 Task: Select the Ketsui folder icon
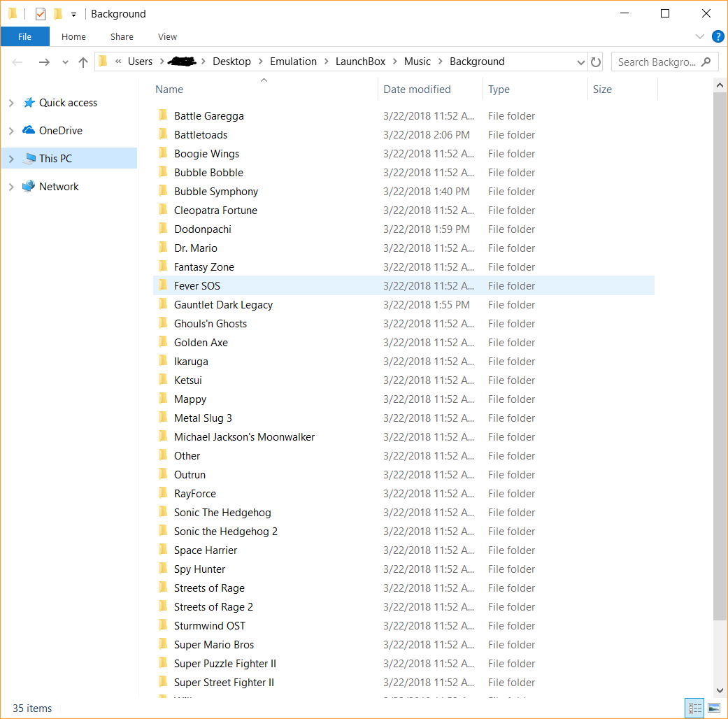tap(163, 380)
